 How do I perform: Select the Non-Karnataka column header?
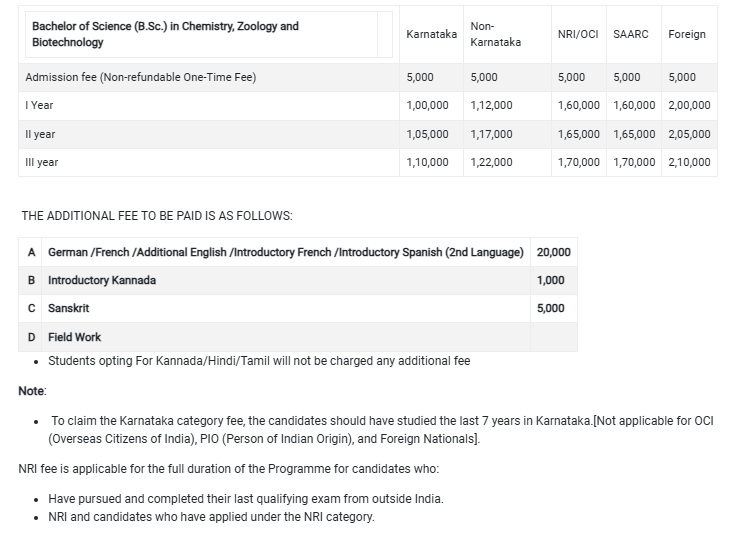(495, 34)
